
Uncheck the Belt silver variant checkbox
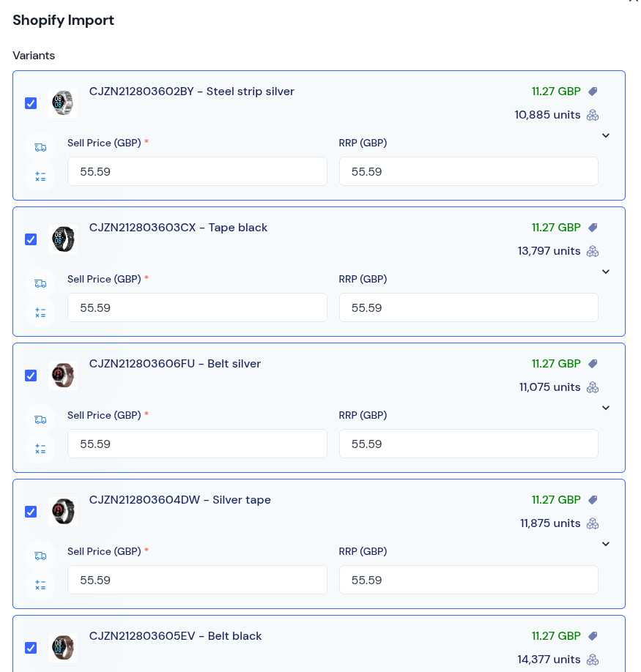[x=31, y=376]
